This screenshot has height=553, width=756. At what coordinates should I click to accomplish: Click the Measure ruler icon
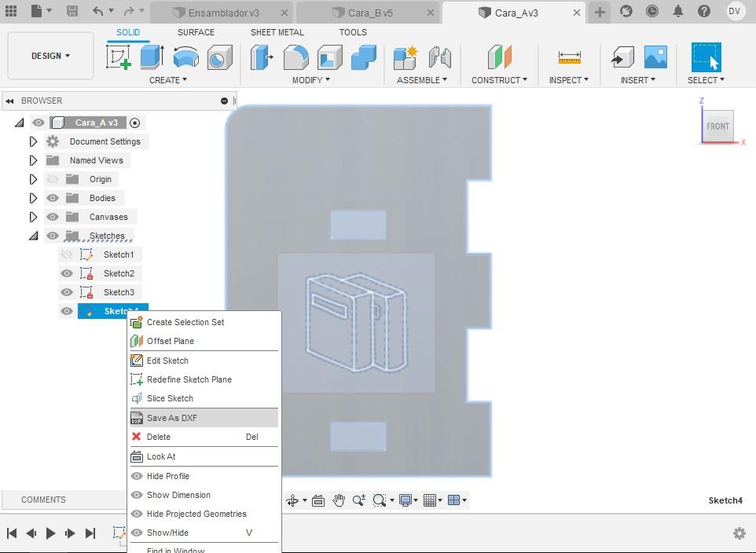pyautogui.click(x=570, y=57)
